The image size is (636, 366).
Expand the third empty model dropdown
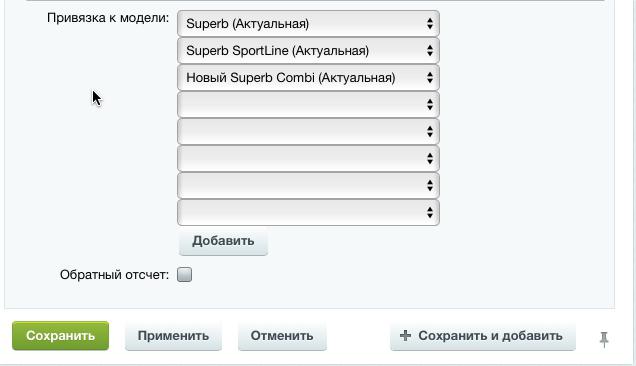coord(308,159)
